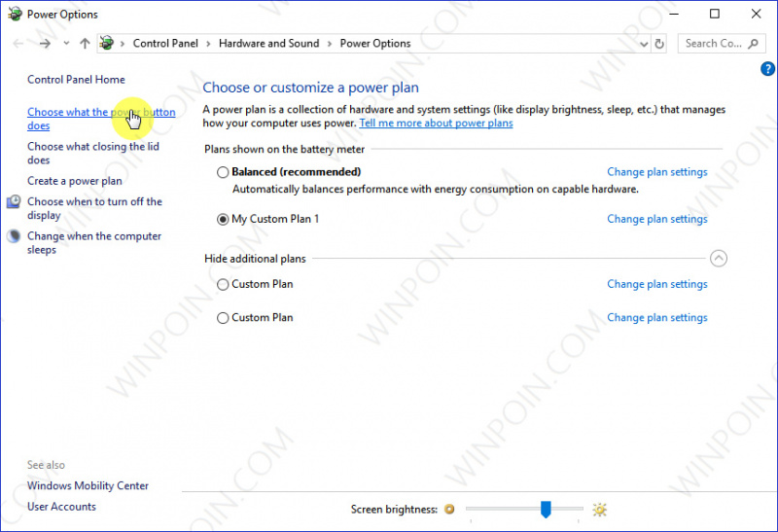Click the moon icon for computer sleep
Screen dimensions: 778x532
click(x=14, y=236)
